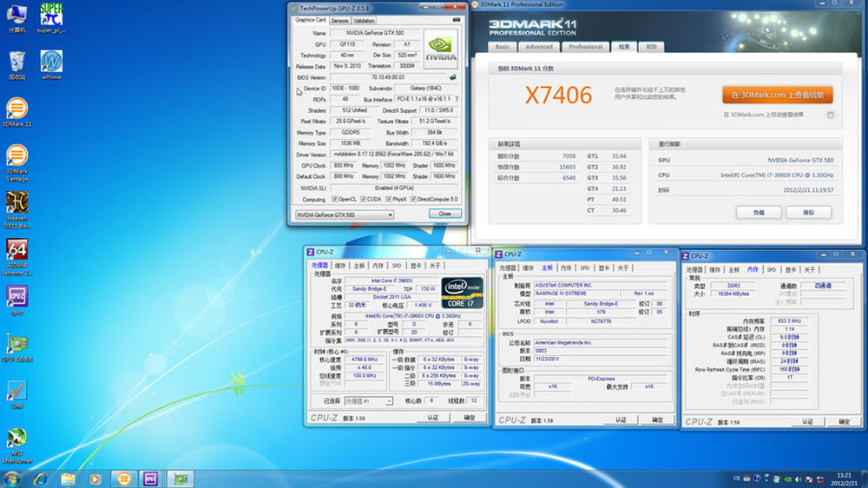Switch to the Validation tab in GPU-Z
Screen dimensions: 868x488
(x=365, y=21)
